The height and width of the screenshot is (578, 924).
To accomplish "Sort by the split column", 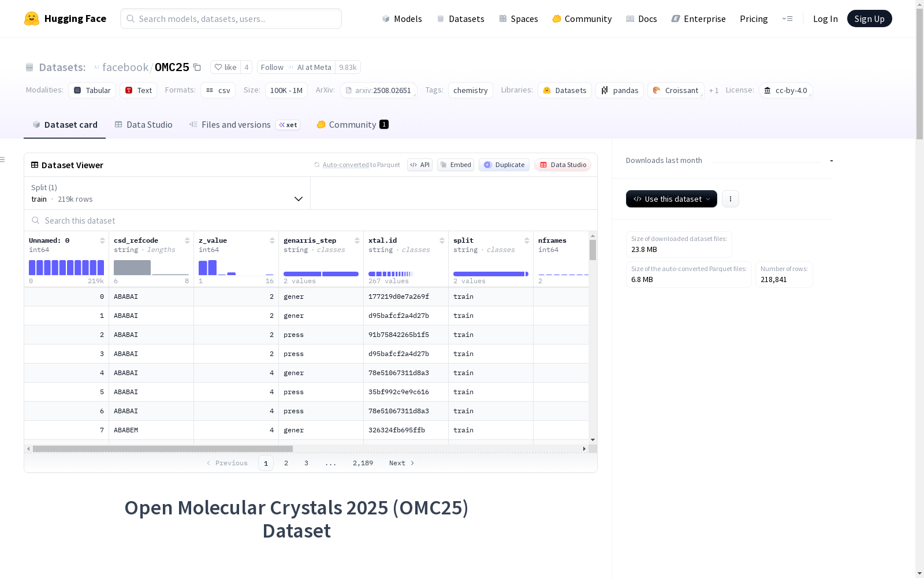I will (x=527, y=240).
